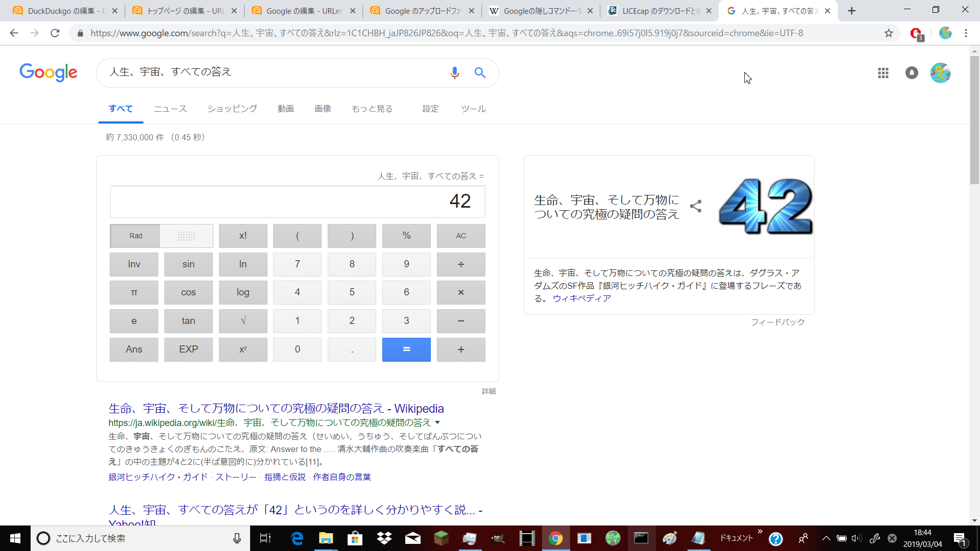Switch calculator to Deg mode
The width and height of the screenshot is (980, 551).
pyautogui.click(x=186, y=236)
